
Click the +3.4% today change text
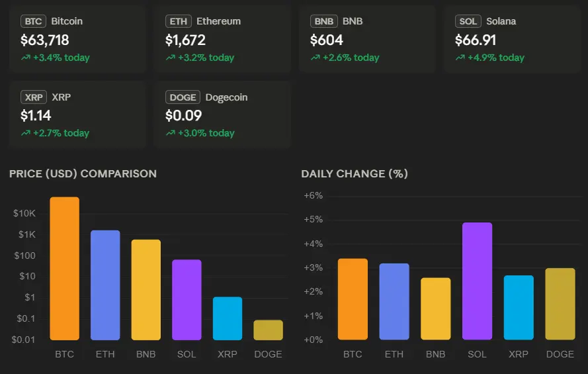[x=62, y=58]
